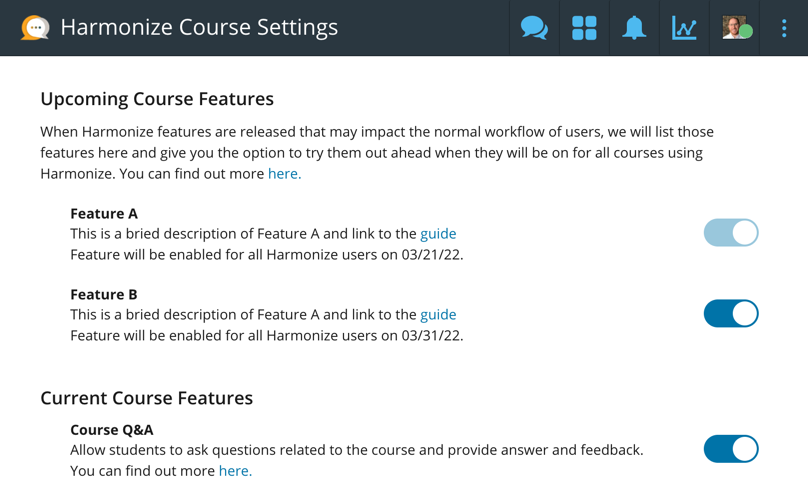The height and width of the screenshot is (504, 808).
Task: Open the Feature B guide link
Action: click(438, 314)
